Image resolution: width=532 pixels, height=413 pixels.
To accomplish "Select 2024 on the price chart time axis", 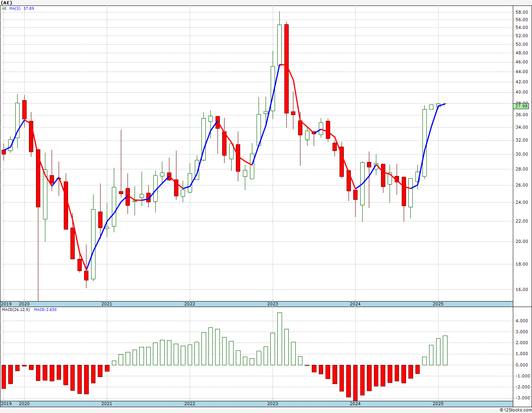I will (x=355, y=304).
